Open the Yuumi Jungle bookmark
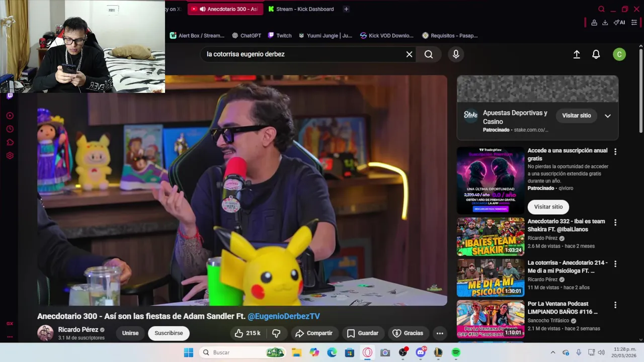This screenshot has height=362, width=644. coord(326,36)
